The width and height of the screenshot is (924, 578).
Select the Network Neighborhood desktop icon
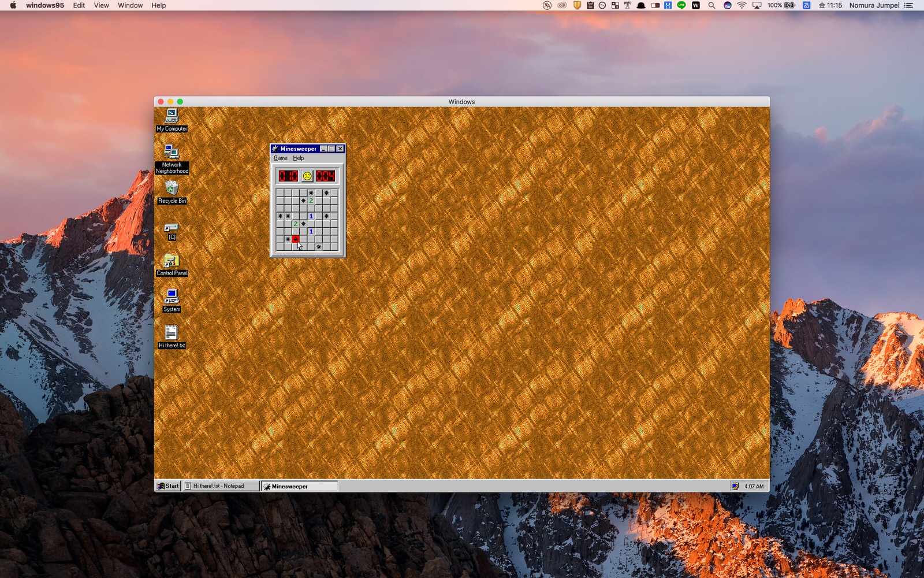172,159
